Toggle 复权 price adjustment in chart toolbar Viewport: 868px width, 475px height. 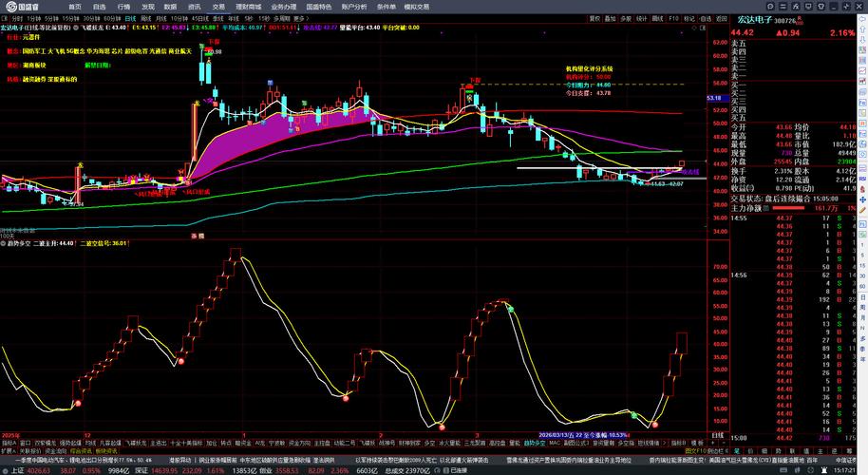point(595,18)
